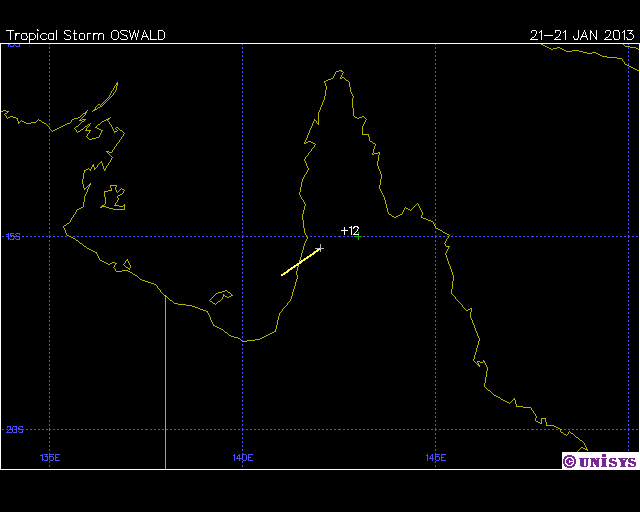Click the 140E longitude label
Viewport: 640px width, 512px height.
pyautogui.click(x=243, y=458)
